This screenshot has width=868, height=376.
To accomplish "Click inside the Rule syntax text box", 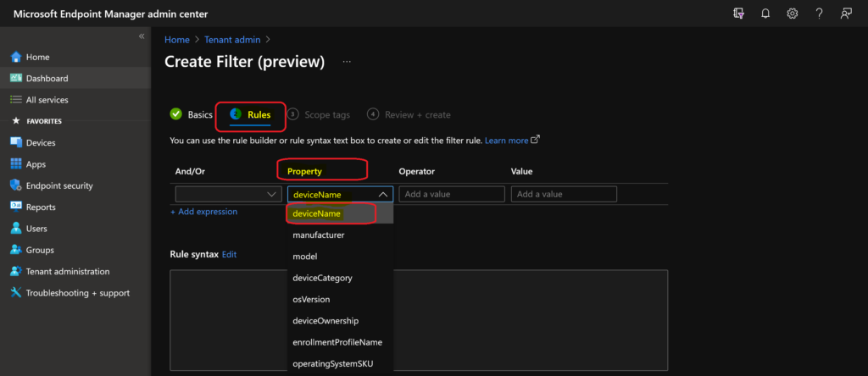I will (x=419, y=320).
